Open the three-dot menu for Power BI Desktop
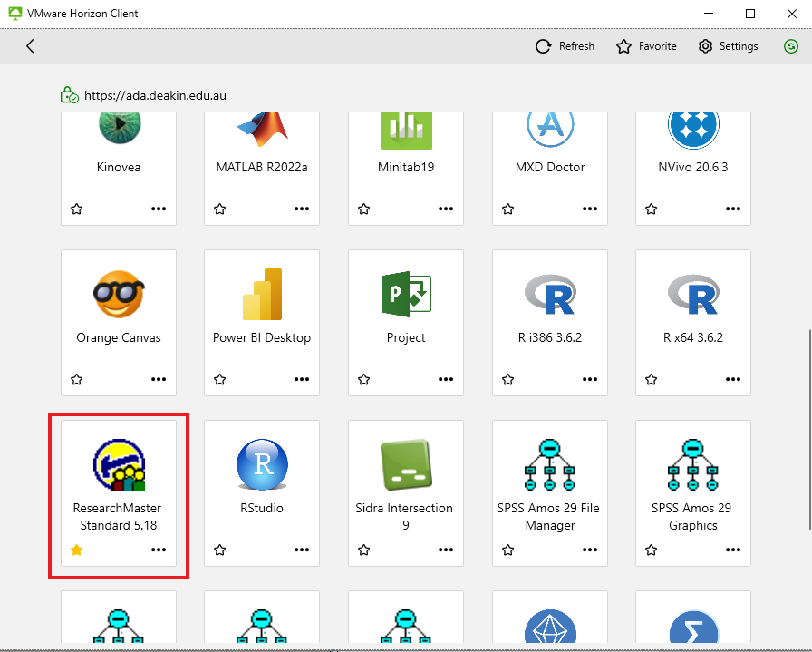This screenshot has height=652, width=812. [302, 379]
